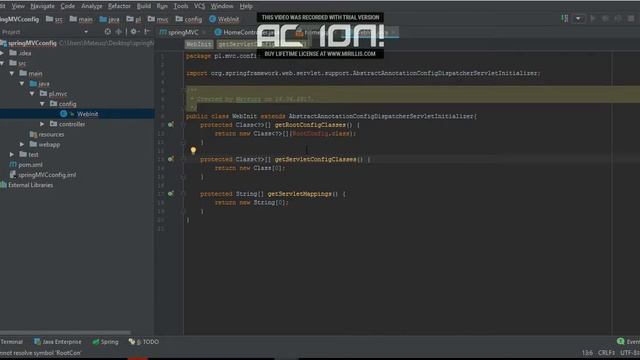Click the pl breadcrumb in navigation bar
The height and width of the screenshot is (360, 640).
(134, 19)
